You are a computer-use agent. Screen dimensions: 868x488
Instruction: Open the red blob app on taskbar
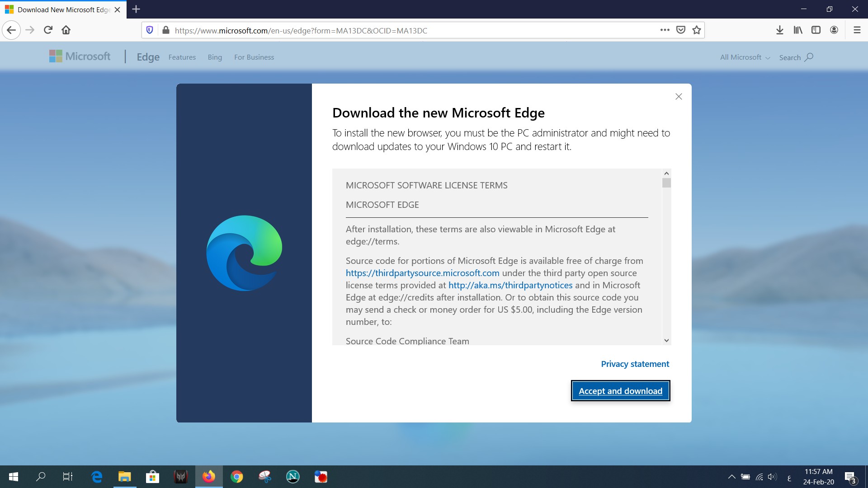tap(321, 477)
